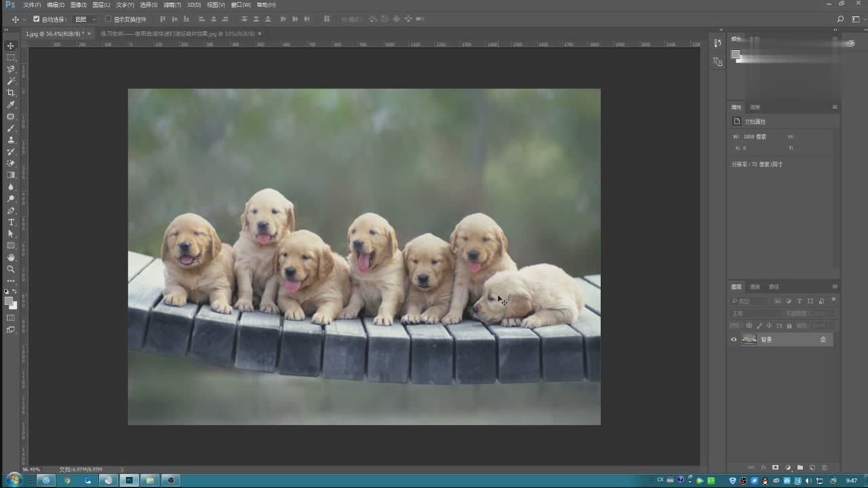Open the Move tool preset picker arrow
Image resolution: width=868 pixels, height=488 pixels.
point(24,20)
